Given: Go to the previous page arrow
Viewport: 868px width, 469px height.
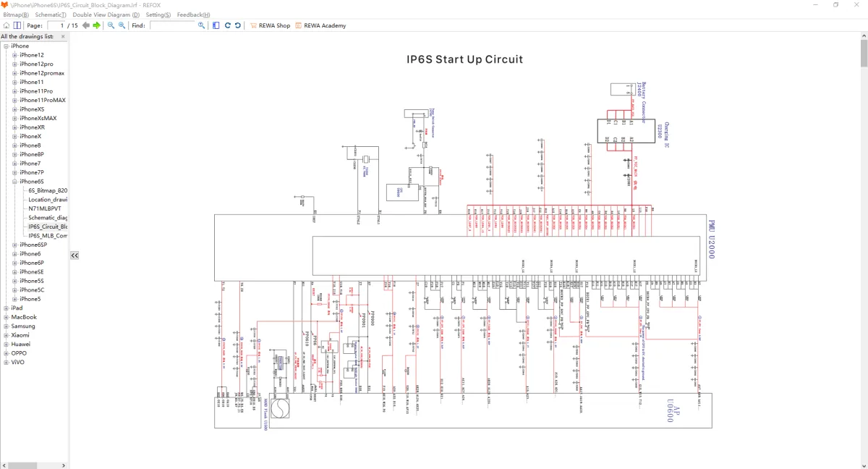Looking at the screenshot, I should coord(86,25).
